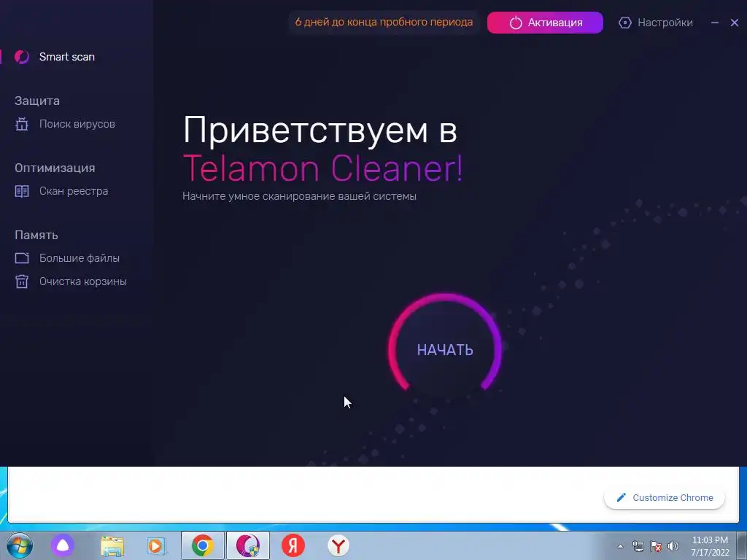
Task: Click the volume speaker tray icon
Action: tap(673, 546)
